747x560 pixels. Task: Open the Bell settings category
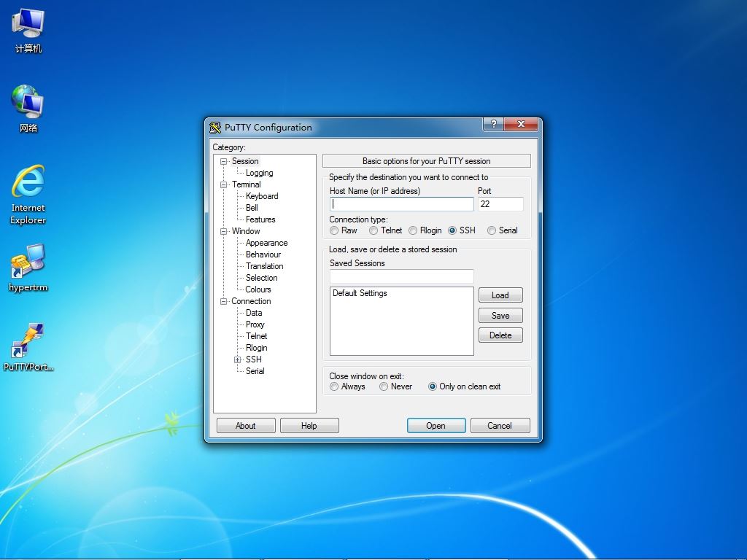click(x=252, y=208)
